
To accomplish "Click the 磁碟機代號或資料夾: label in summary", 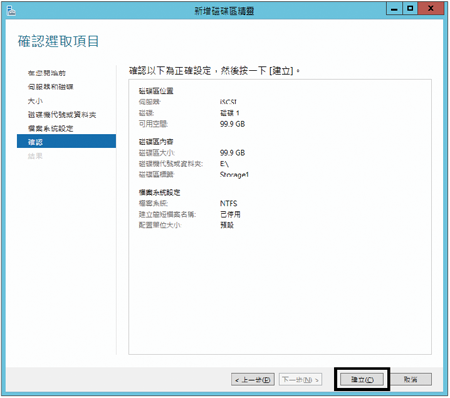I will point(171,164).
